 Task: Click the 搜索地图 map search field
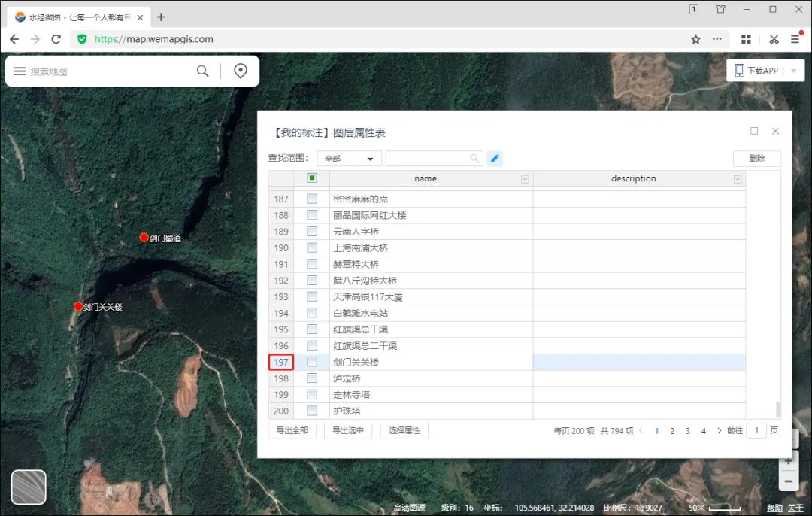(x=109, y=71)
